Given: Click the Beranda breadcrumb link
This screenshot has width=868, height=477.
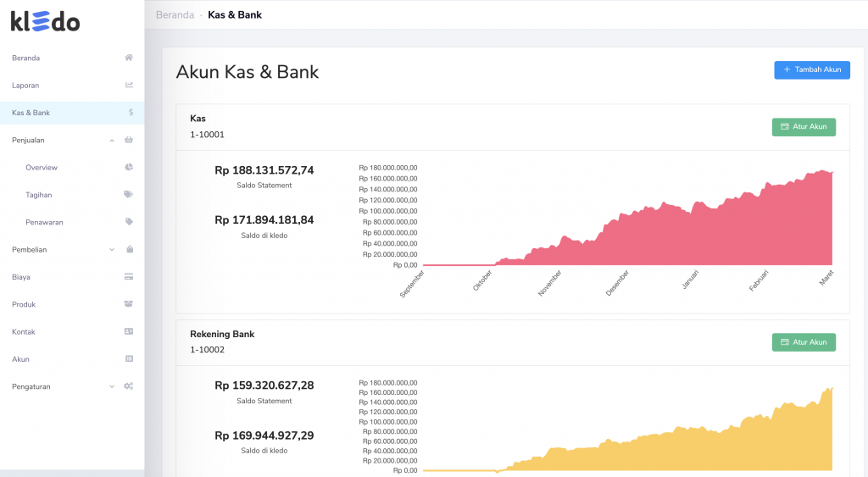Looking at the screenshot, I should 175,15.
